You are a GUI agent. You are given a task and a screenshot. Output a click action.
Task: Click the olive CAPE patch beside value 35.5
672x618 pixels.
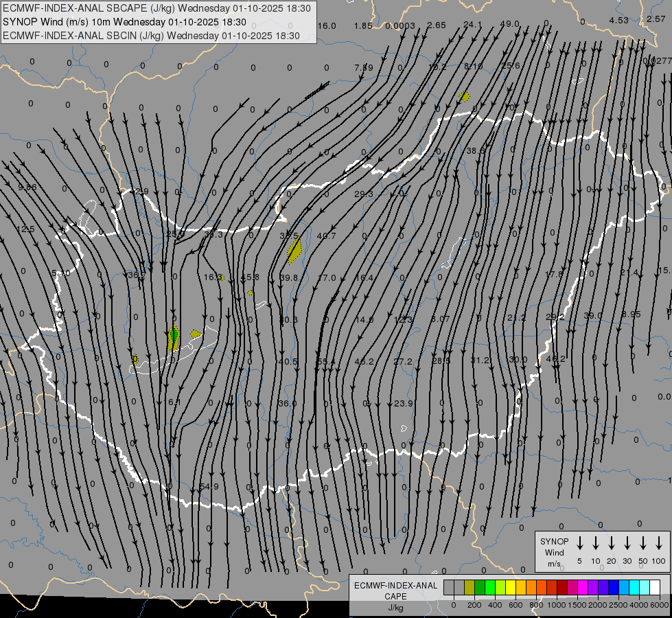coord(294,250)
